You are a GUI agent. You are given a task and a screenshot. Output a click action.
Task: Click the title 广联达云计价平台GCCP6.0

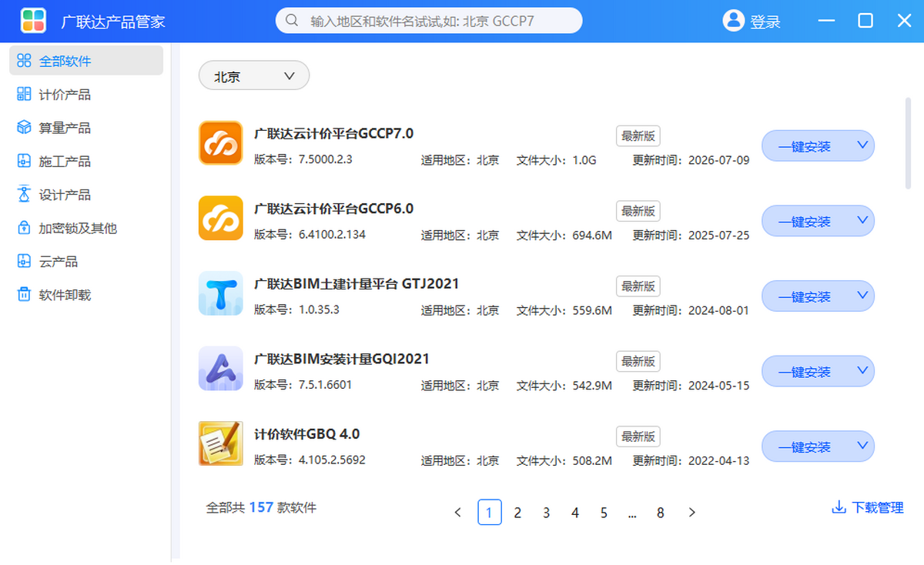(333, 209)
